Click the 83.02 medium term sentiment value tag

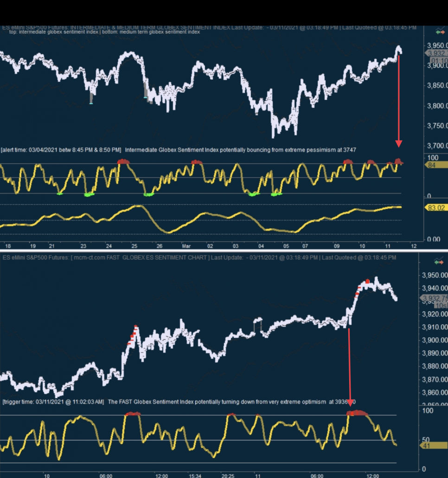click(436, 208)
